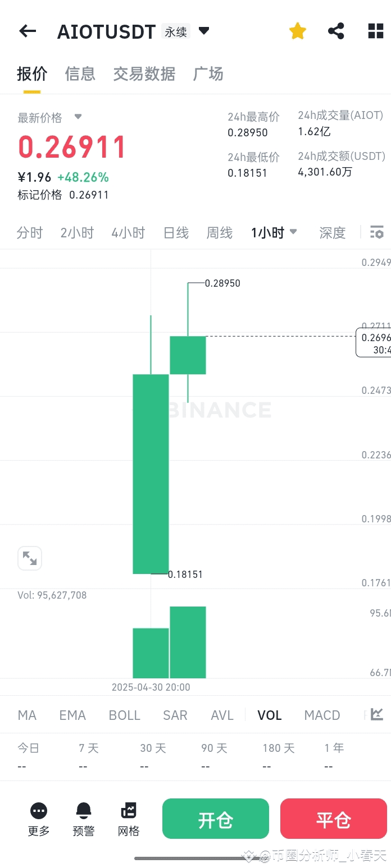Expand chart with fullscreen arrows icon
Viewport: 391px width, 868px height.
click(x=30, y=558)
